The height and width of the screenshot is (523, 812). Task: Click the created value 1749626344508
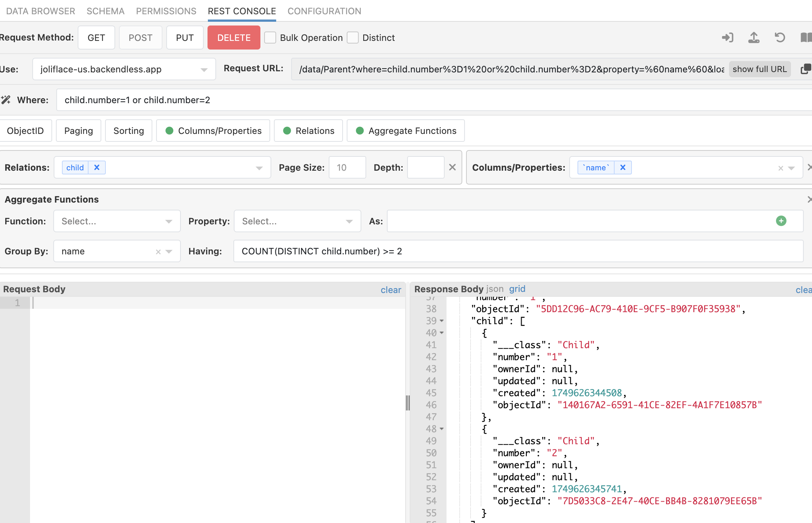[x=587, y=393]
